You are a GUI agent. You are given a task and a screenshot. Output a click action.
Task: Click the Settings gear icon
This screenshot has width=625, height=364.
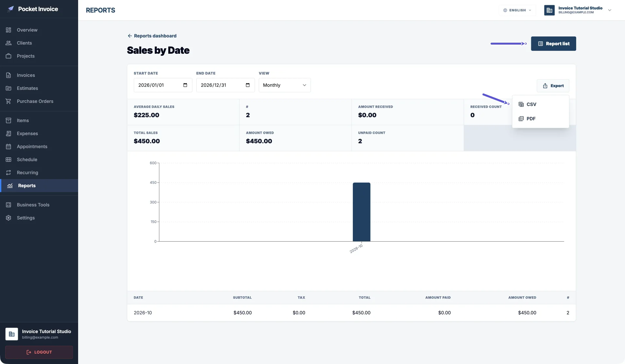click(8, 218)
